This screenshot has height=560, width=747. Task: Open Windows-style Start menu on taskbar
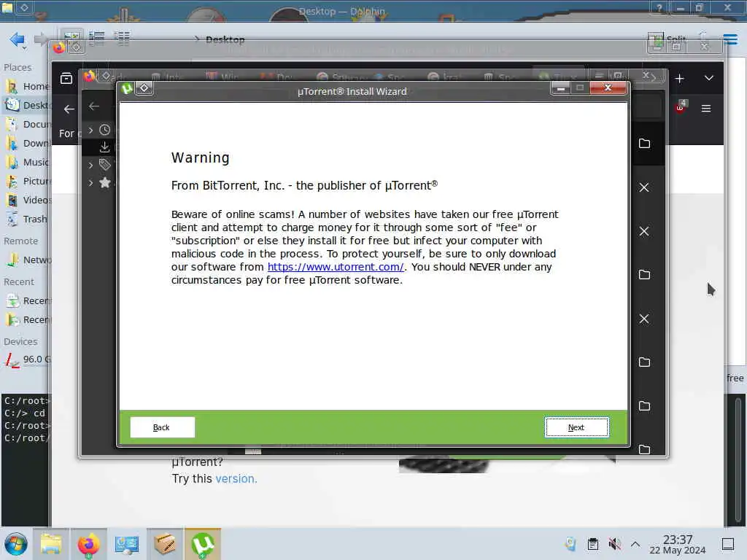[x=16, y=544]
